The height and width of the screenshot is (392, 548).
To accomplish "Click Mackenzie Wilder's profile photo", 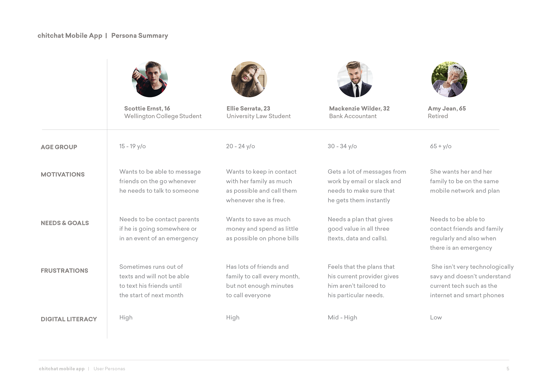I will tap(355, 79).
